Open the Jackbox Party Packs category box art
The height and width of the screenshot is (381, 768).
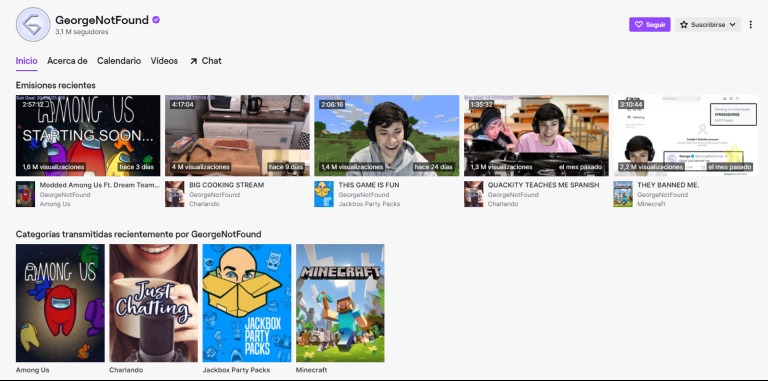pyautogui.click(x=247, y=303)
